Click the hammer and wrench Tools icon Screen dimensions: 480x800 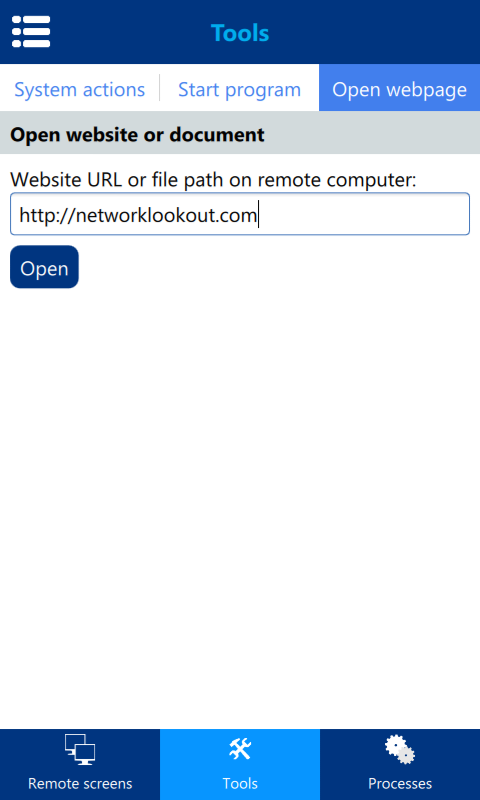point(240,749)
